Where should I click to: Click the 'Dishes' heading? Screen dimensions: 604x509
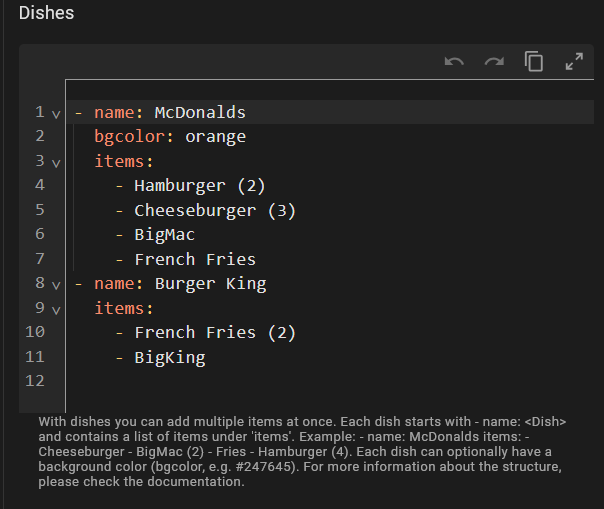[46, 13]
